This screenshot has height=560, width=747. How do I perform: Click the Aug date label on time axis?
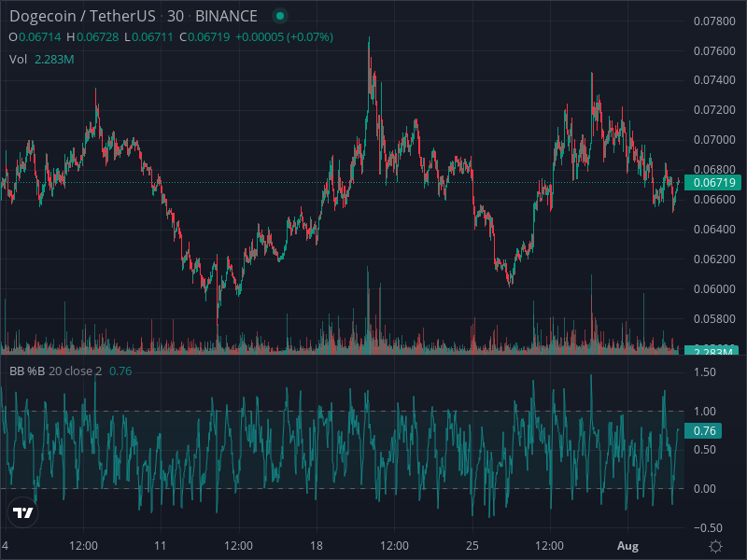627,546
